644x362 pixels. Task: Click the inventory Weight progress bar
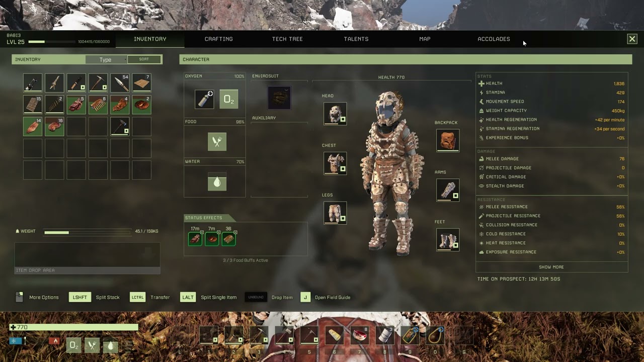88,232
